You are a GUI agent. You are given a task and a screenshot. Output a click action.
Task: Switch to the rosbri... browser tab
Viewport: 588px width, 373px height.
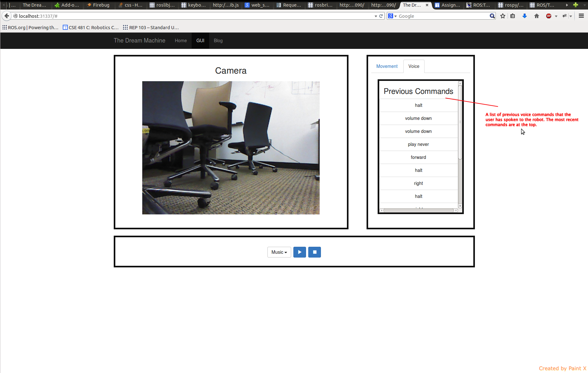[320, 5]
